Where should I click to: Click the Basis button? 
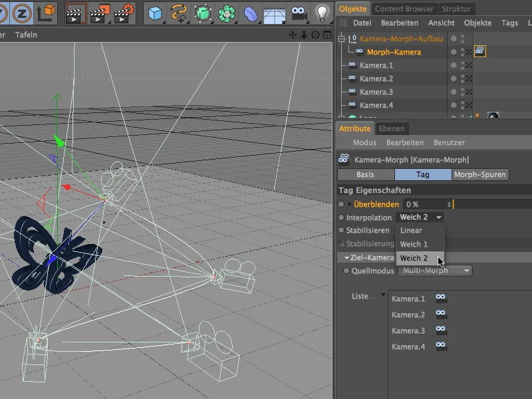tap(365, 175)
